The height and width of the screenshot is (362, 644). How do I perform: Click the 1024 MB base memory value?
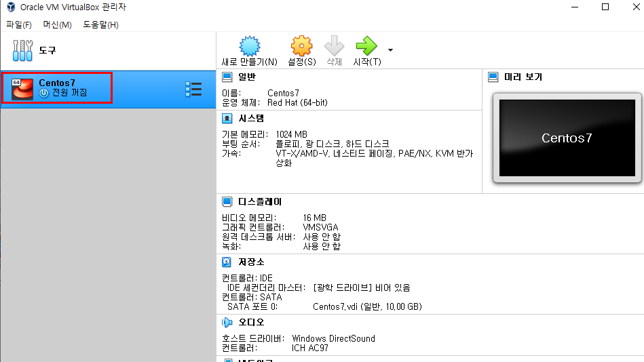(291, 135)
